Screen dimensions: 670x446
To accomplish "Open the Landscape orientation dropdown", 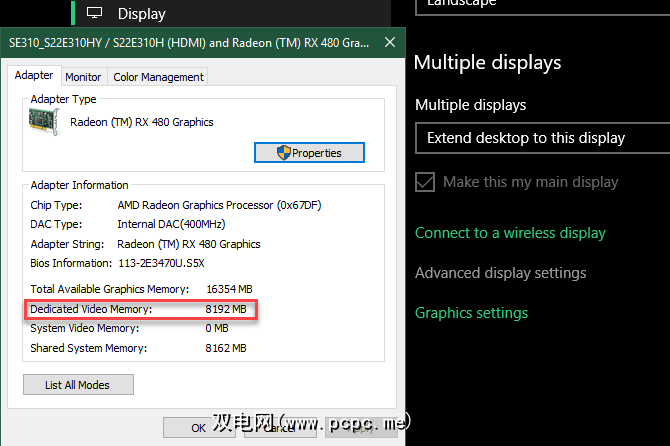I will [x=541, y=4].
